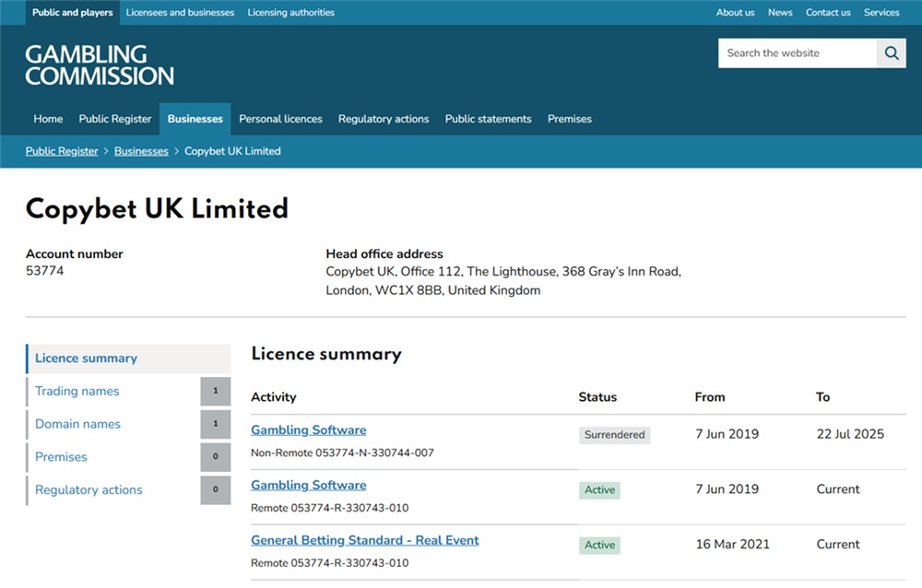The image size is (922, 588).
Task: Click account number 53774
Action: click(x=44, y=271)
